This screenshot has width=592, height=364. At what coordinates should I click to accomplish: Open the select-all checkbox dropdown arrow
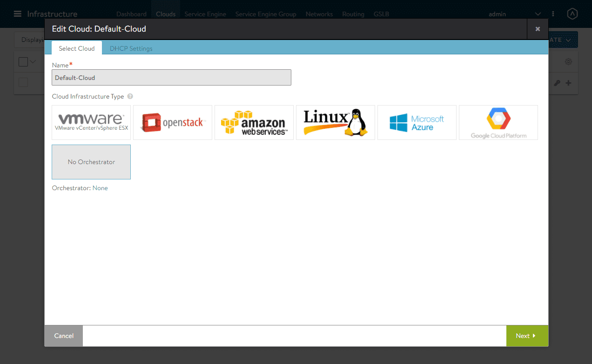coord(33,61)
